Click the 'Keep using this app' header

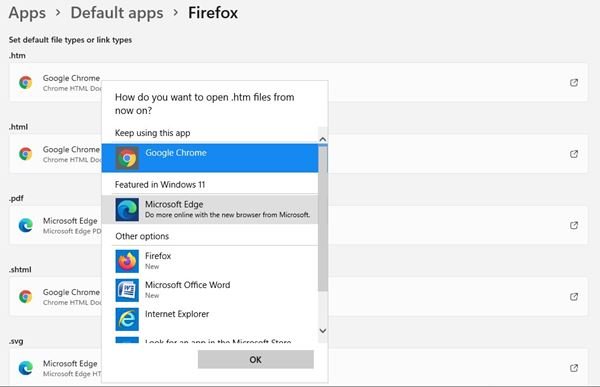pos(152,133)
